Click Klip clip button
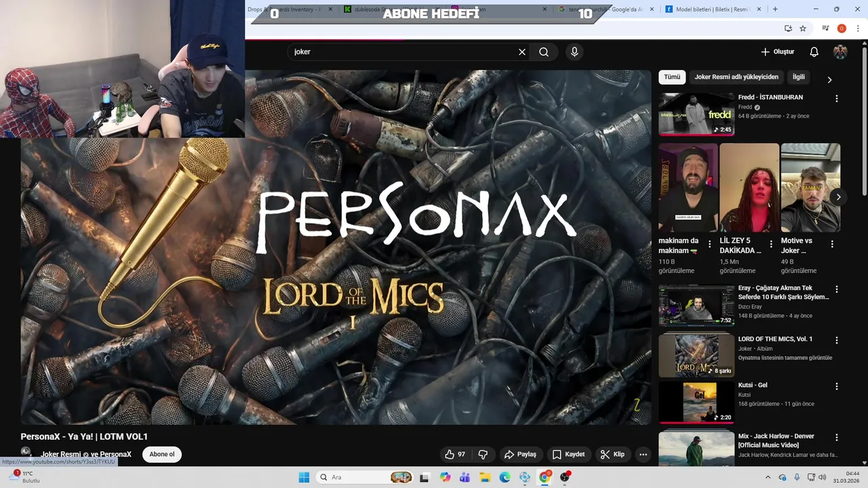868x488 pixels. [612, 454]
